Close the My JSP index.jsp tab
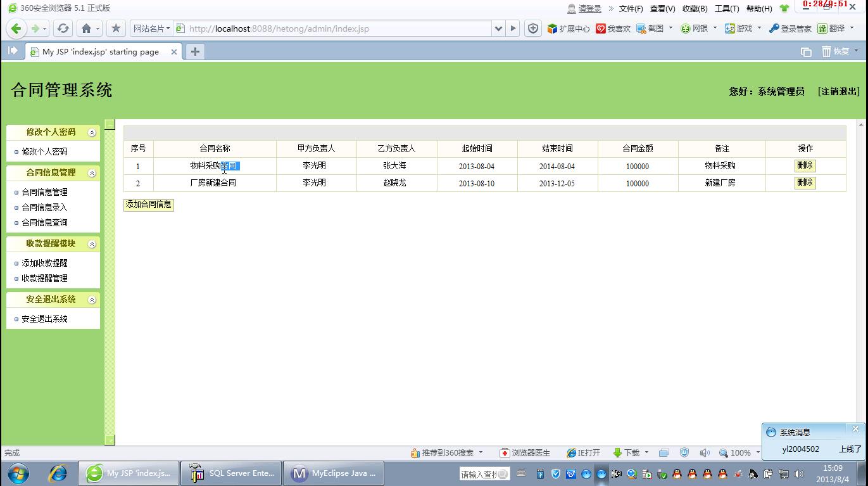The image size is (868, 486). click(x=174, y=52)
